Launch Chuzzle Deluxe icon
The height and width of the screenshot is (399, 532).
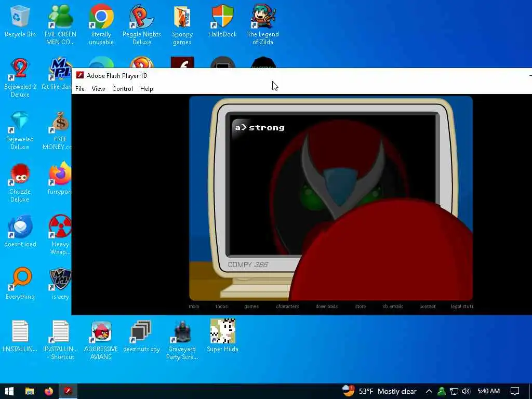(x=20, y=182)
